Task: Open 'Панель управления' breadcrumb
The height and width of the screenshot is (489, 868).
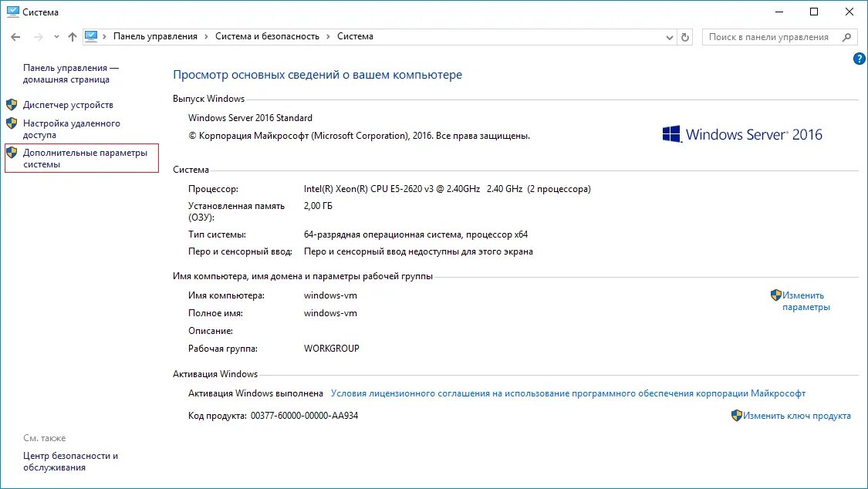Action: 155,36
